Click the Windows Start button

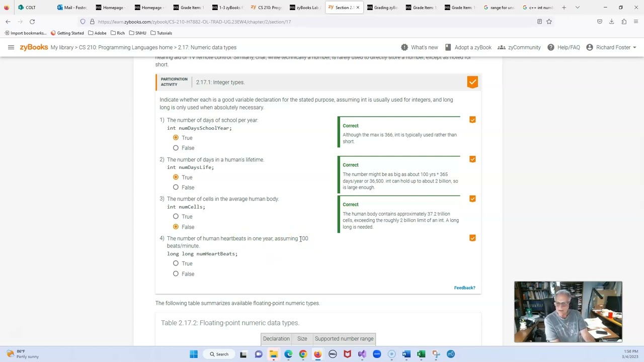tap(194, 354)
